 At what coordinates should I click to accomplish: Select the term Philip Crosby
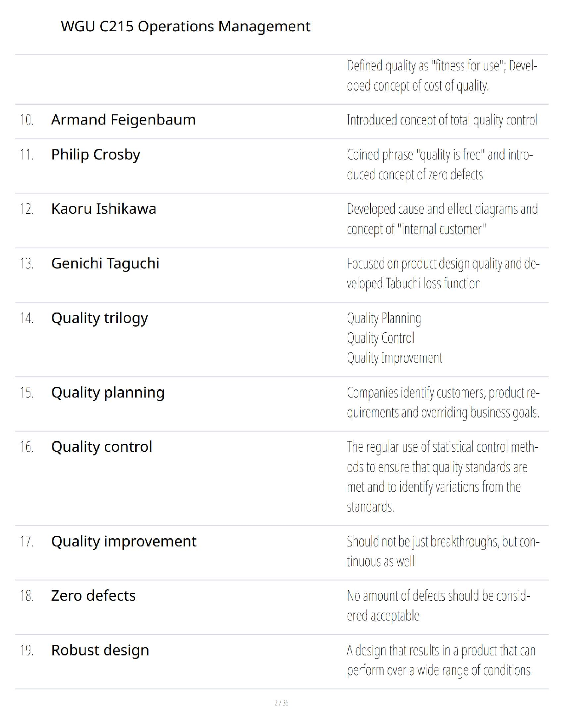click(x=96, y=155)
